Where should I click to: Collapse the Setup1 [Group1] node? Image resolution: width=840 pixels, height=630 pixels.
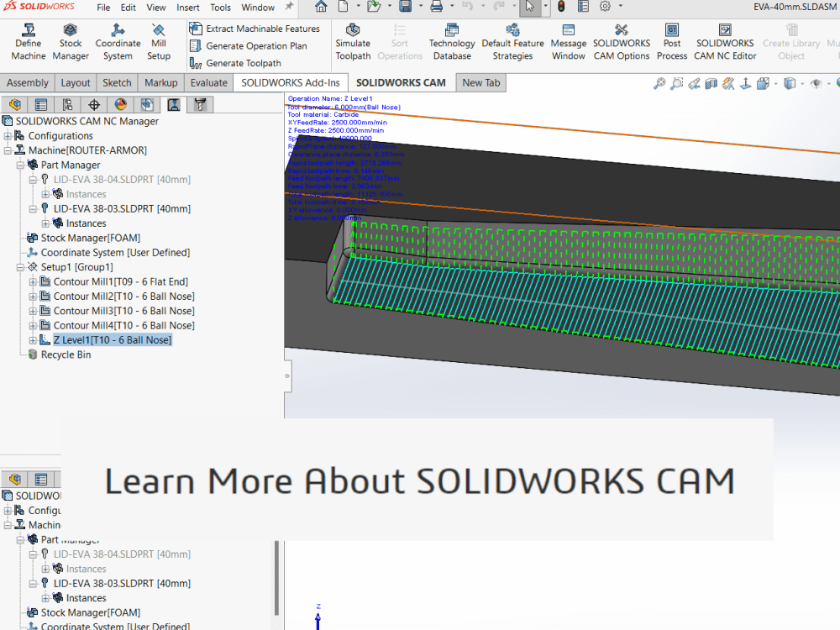(18, 266)
